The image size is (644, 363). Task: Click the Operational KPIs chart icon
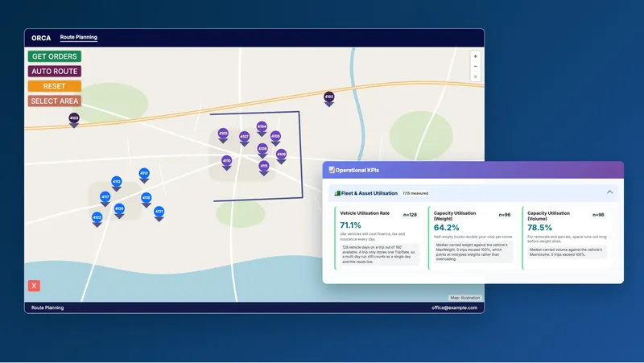[x=332, y=170]
